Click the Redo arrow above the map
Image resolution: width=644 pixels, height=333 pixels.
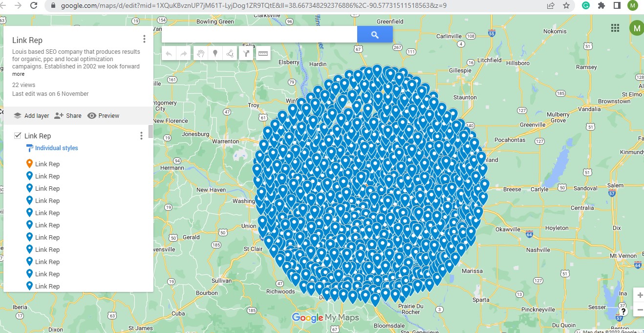pos(184,53)
